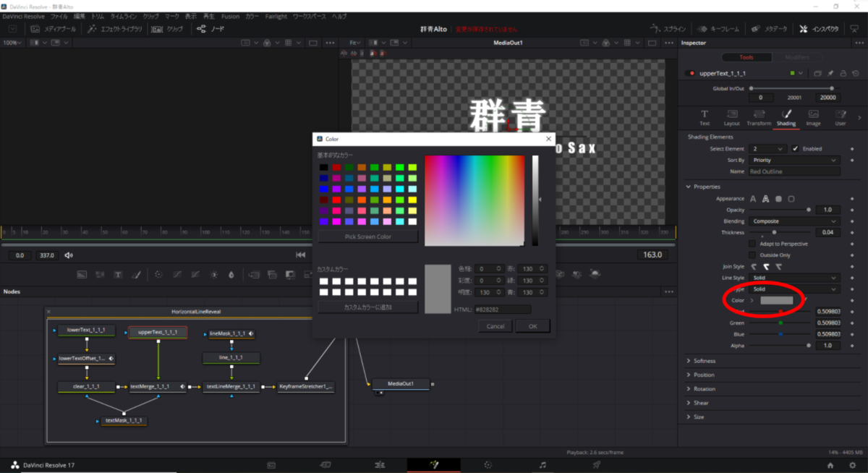The width and height of the screenshot is (868, 473).
Task: Switch to the Text tab in Inspector
Action: click(705, 118)
